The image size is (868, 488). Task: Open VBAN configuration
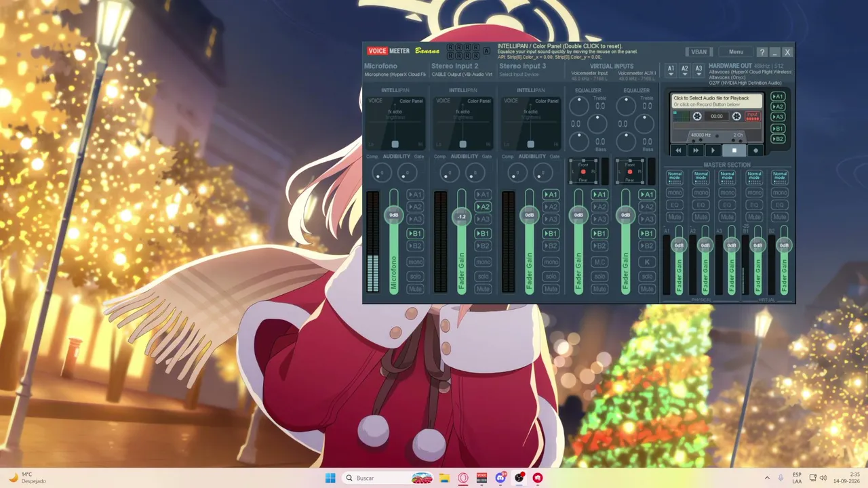coord(698,52)
